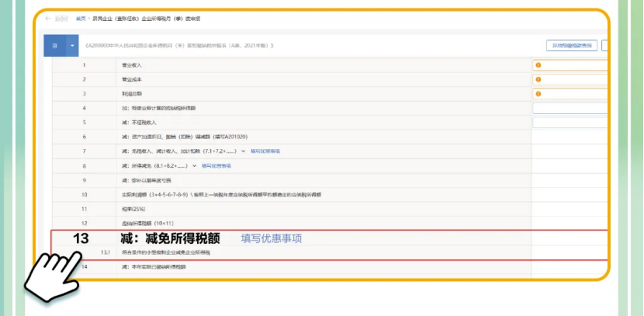Click the row 3 利润总额 amount field
Screen dimensions: 644x316
pyautogui.click(x=576, y=94)
